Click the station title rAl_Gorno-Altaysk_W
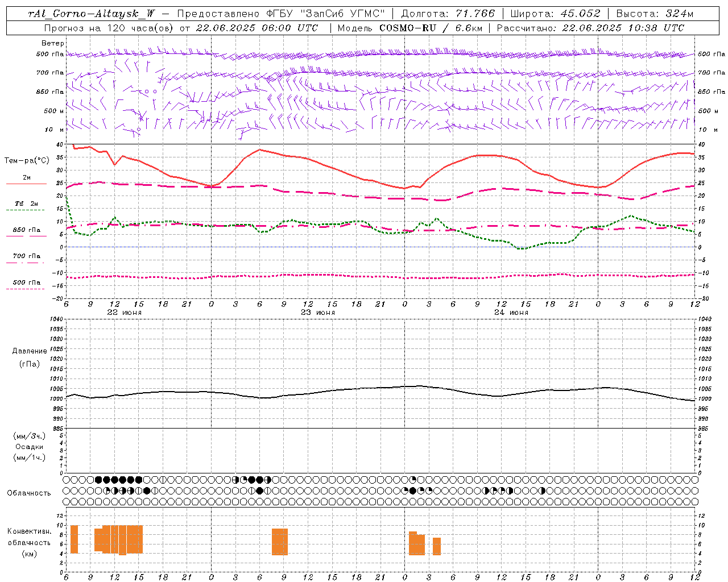 pyautogui.click(x=91, y=14)
